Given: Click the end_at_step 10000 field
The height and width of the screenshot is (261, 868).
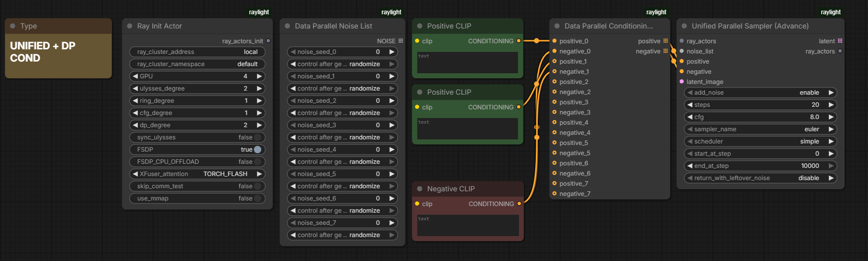Looking at the screenshot, I should point(761,166).
